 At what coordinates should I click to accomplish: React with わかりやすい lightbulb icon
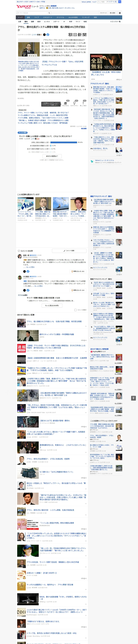(74, 103)
